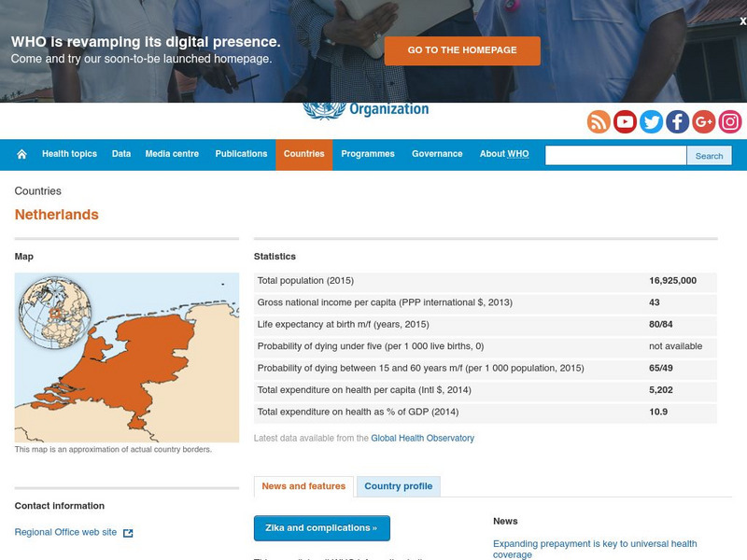Click the Zika and complications button
This screenshot has height=560, width=747.
[x=322, y=527]
